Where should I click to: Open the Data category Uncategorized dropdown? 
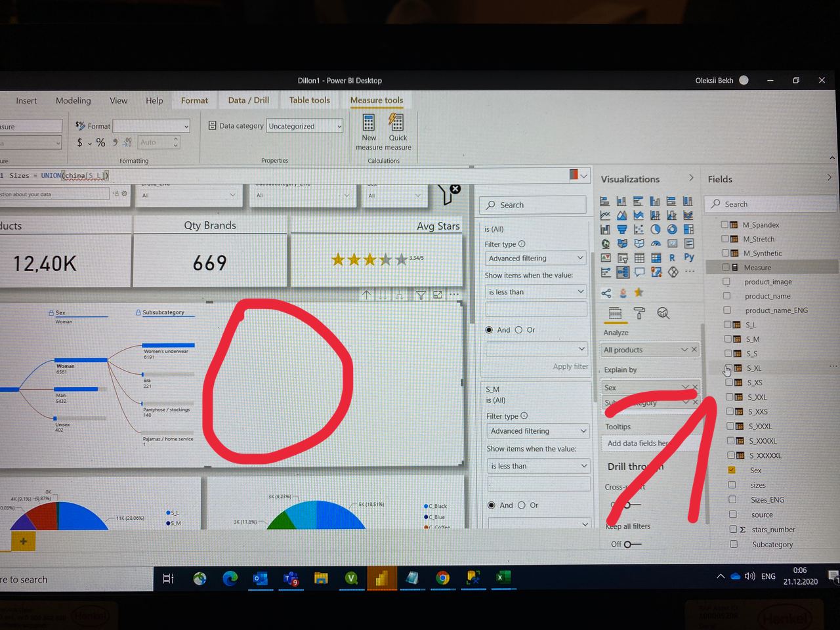pos(304,126)
